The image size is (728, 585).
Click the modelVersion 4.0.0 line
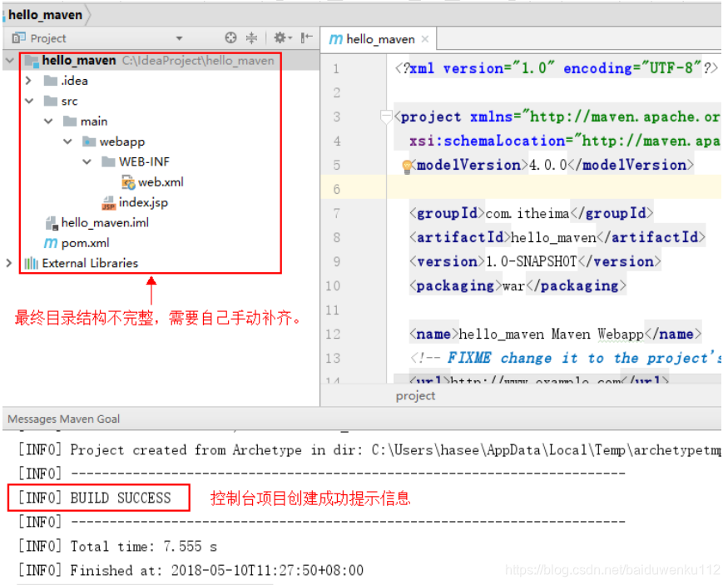click(551, 166)
